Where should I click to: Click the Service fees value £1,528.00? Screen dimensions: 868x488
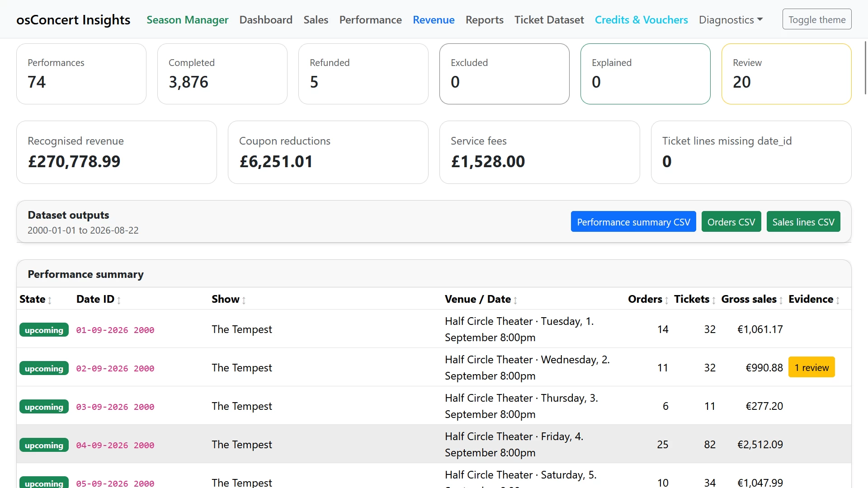[488, 161]
